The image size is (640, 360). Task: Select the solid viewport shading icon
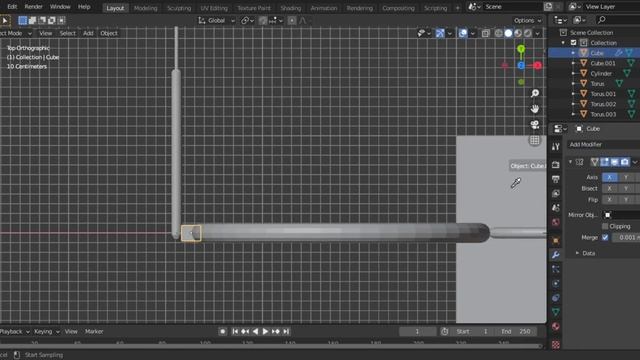coord(508,33)
